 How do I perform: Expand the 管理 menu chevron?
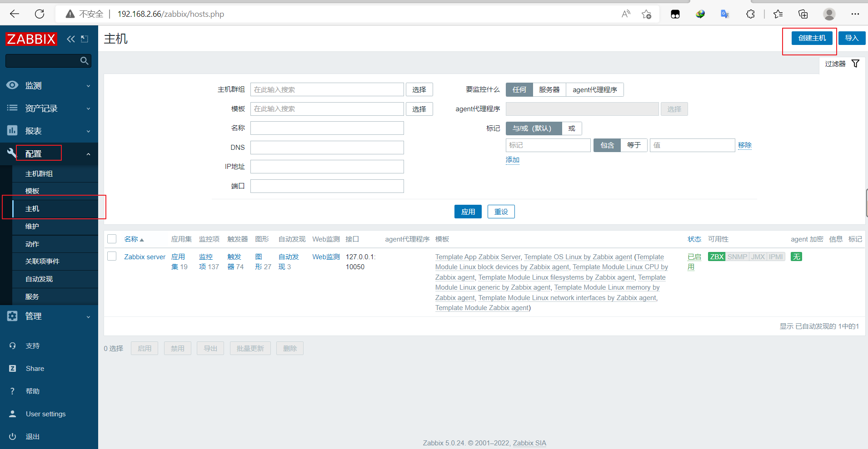(x=88, y=316)
